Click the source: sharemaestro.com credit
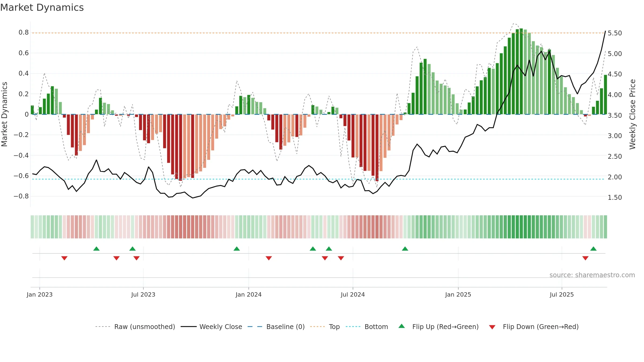Image resolution: width=644 pixels, height=362 pixels. (592, 275)
